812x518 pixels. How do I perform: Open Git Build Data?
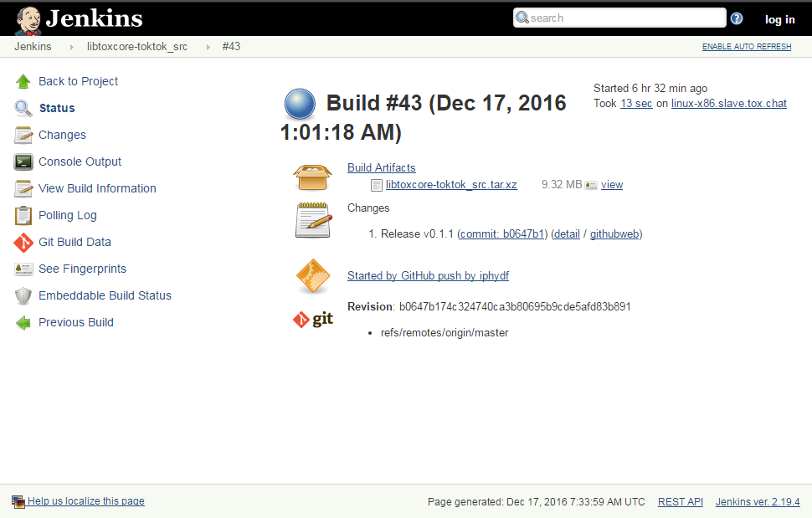pos(75,242)
